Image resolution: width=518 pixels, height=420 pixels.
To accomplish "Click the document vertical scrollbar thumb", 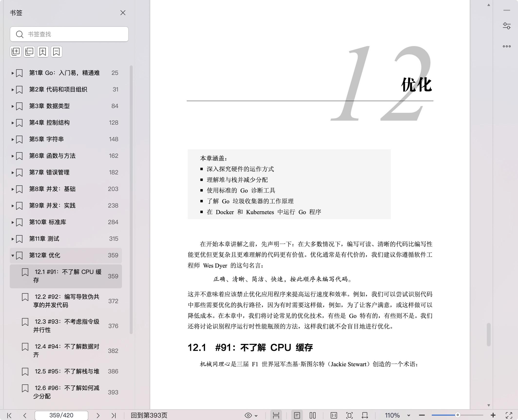I will 489,334.
